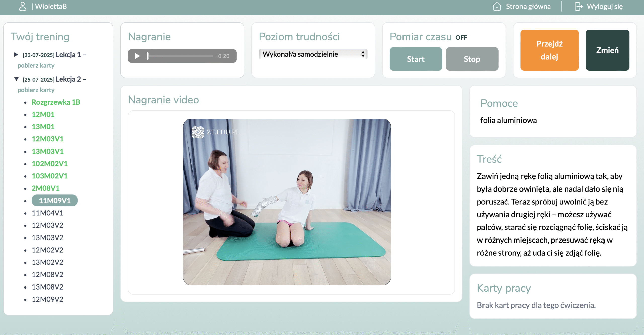The image size is (644, 335).
Task: Click the logout icon beside Wyloguj się
Action: point(578,6)
